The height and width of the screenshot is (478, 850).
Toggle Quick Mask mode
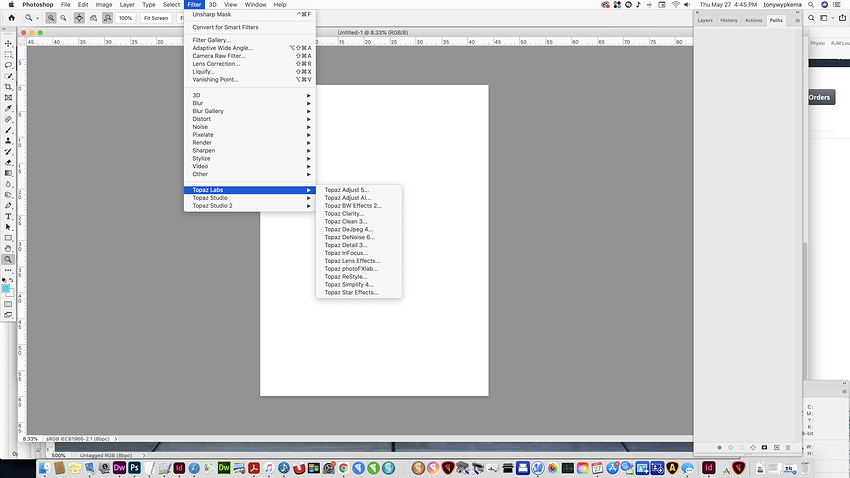[x=8, y=303]
